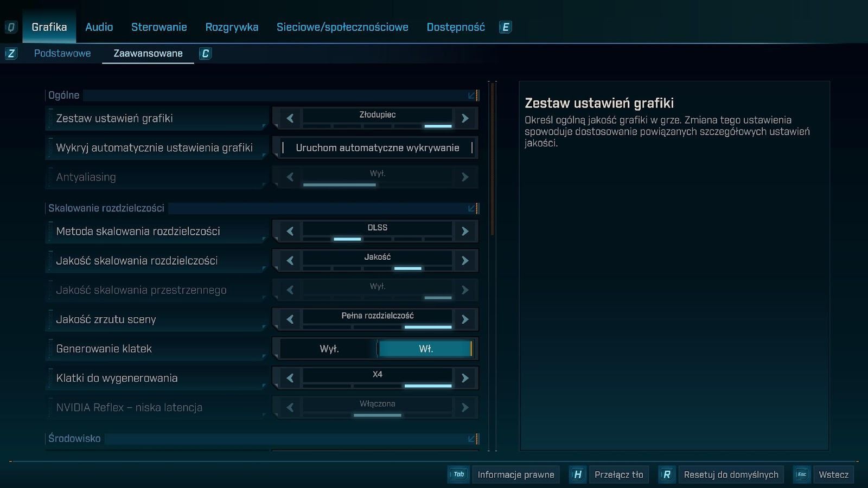Collapse the Ogólne section
868x488 pixels.
point(472,95)
